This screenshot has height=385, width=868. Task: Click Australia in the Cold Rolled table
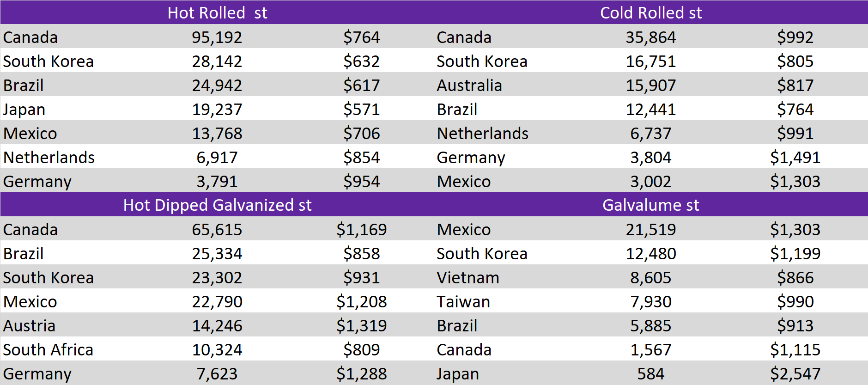(469, 85)
